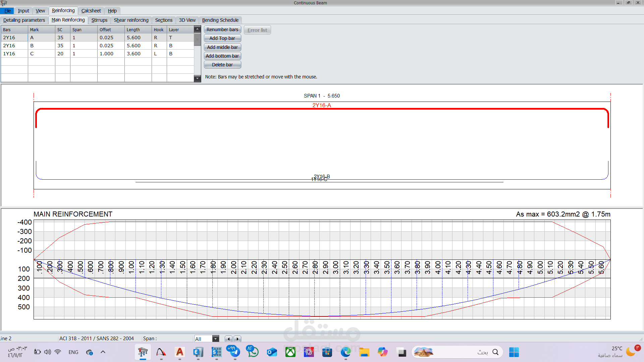Open the Xbox app icon

point(290,352)
